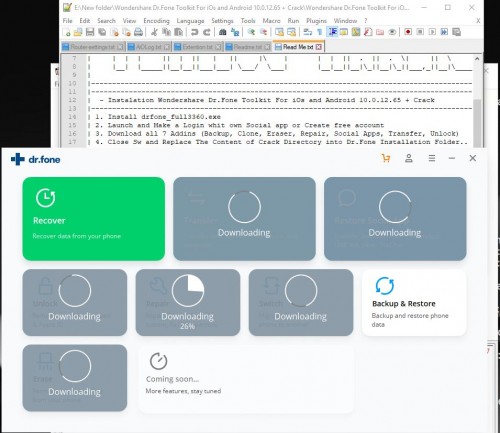The width and height of the screenshot is (500, 433).
Task: Click the Restore Social App downloading tile
Action: pos(395,219)
